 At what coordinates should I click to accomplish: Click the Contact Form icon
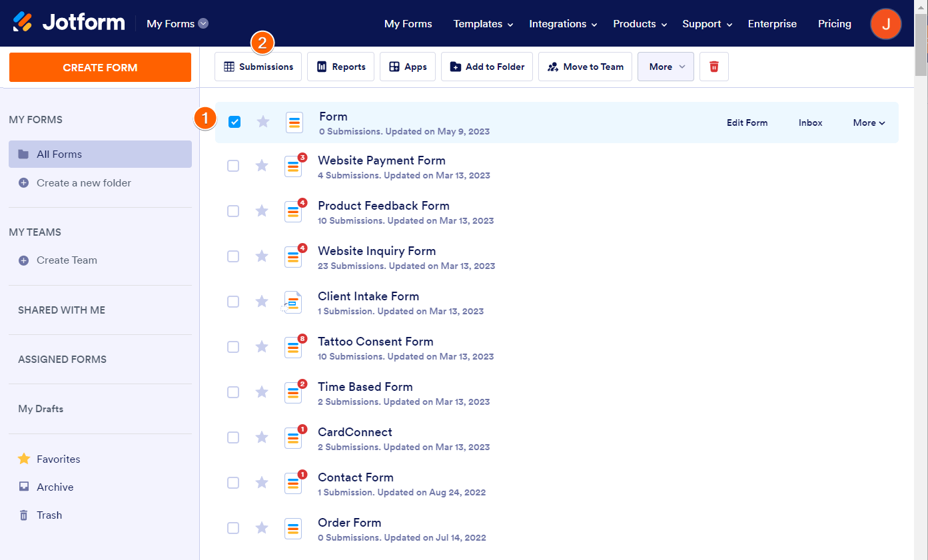pos(293,483)
